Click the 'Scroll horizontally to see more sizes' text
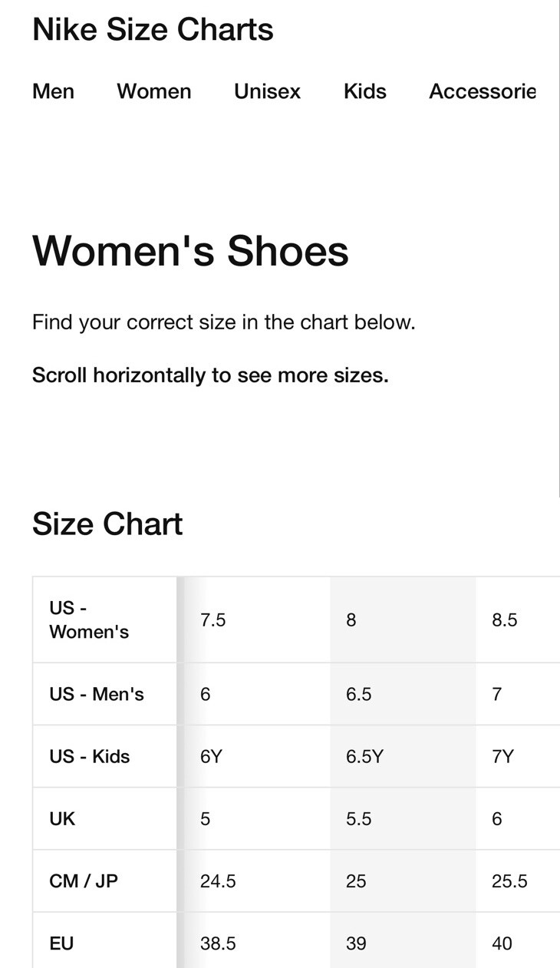 pyautogui.click(x=210, y=375)
